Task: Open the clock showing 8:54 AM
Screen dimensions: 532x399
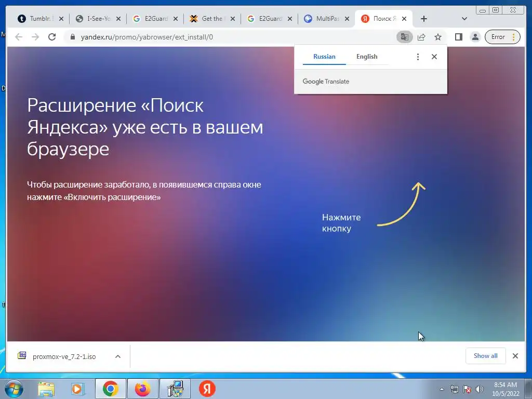Action: [506, 389]
